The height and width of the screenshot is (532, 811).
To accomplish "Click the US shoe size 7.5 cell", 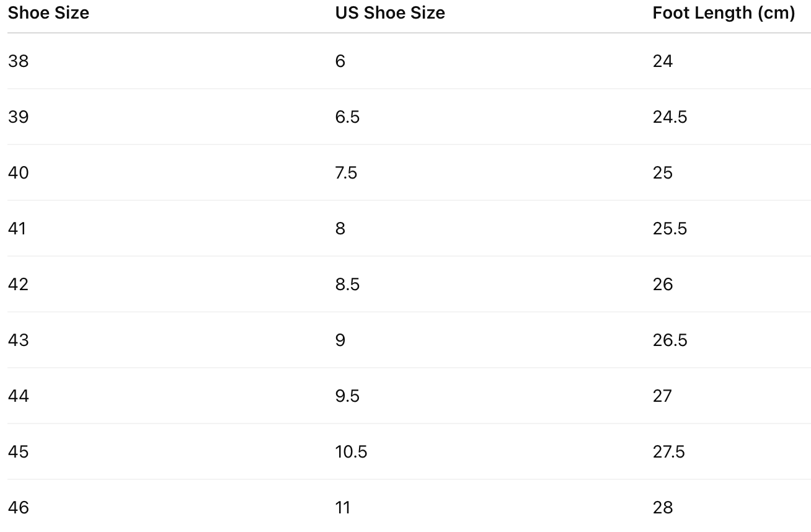I will tap(346, 172).
